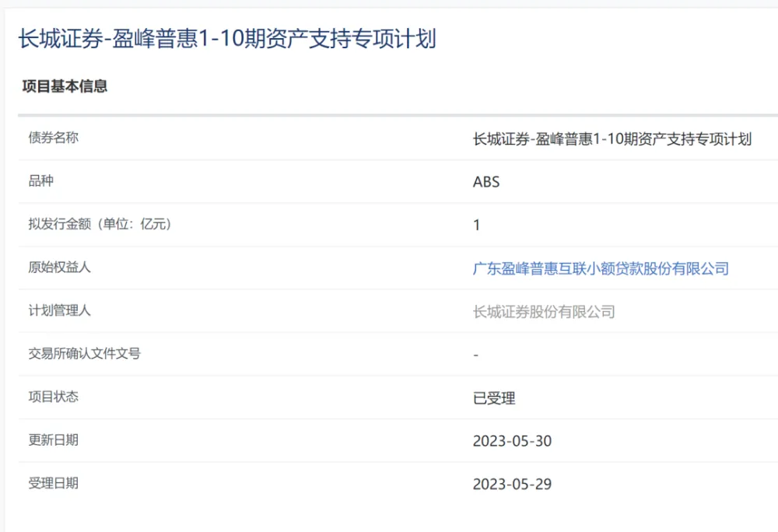Select the 已受理 status value
This screenshot has height=532, width=778.
click(x=494, y=398)
